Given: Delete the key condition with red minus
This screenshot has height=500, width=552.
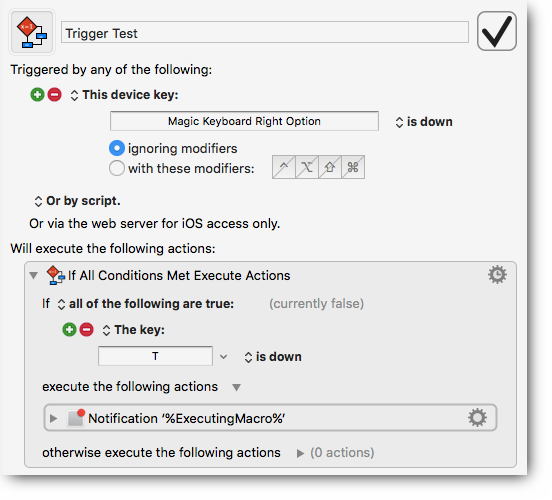Looking at the screenshot, I should [87, 330].
